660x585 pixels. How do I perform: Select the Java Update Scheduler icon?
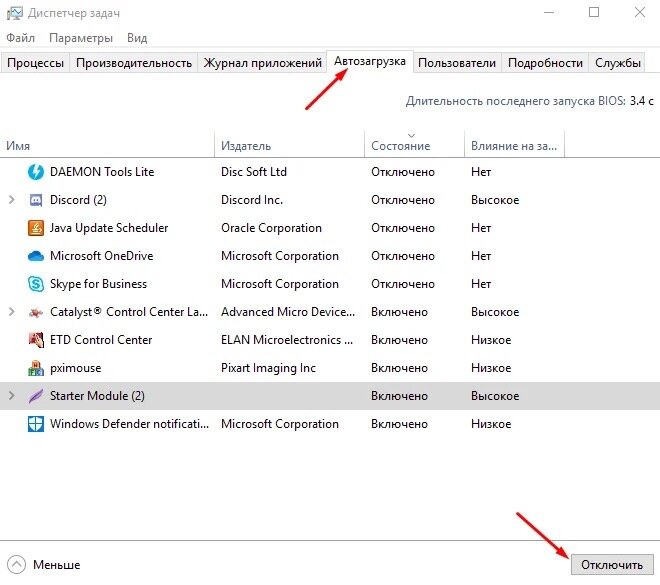[x=36, y=228]
